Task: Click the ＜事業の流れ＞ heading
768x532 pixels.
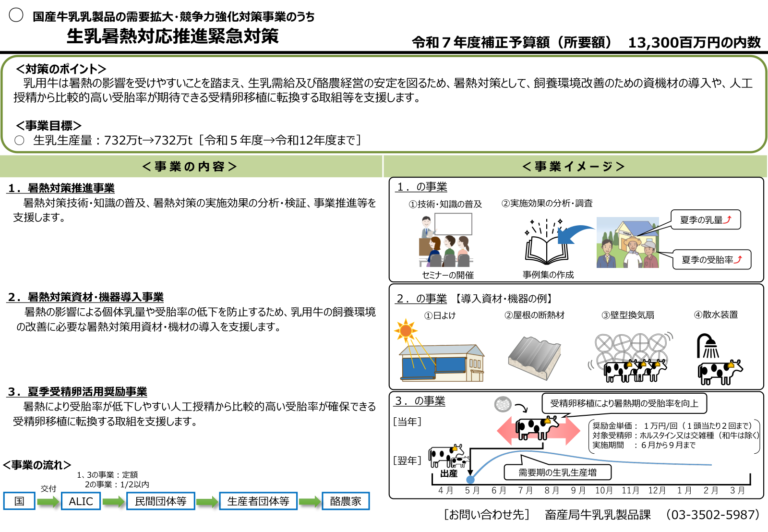Action: point(37,465)
